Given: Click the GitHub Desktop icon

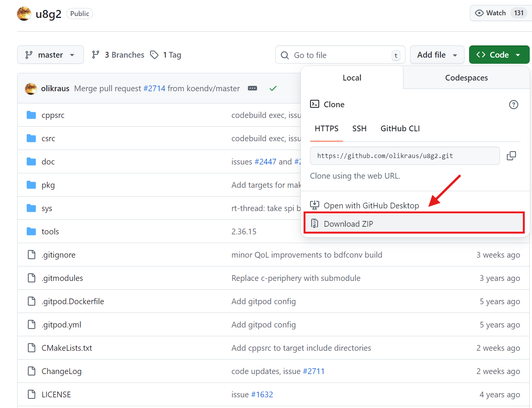Looking at the screenshot, I should [x=315, y=205].
